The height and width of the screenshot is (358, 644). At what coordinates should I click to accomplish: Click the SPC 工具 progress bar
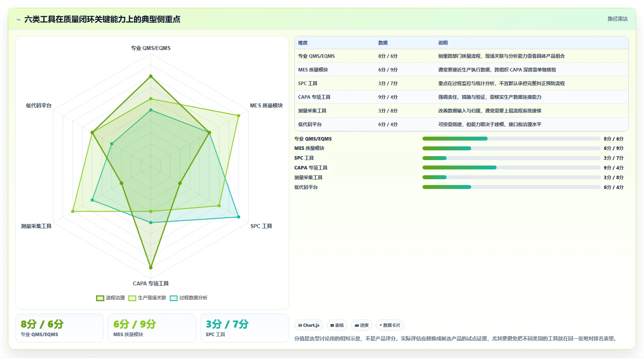coord(511,158)
